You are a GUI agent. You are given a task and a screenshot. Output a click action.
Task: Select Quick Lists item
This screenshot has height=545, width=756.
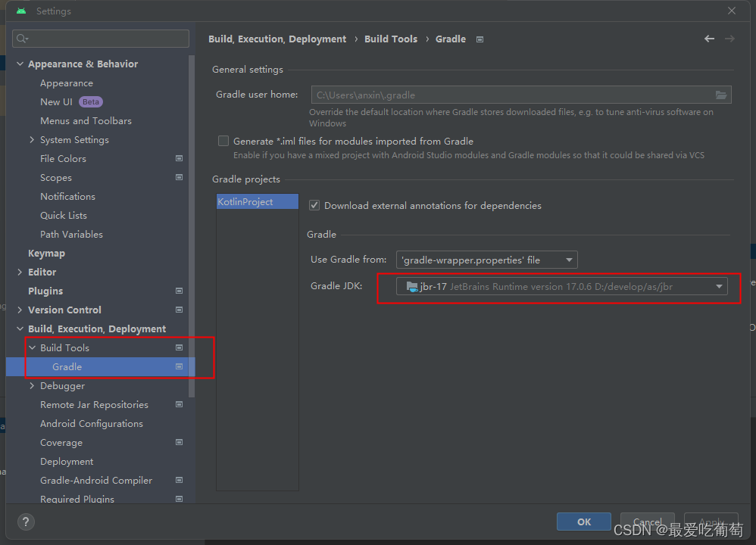click(x=64, y=216)
